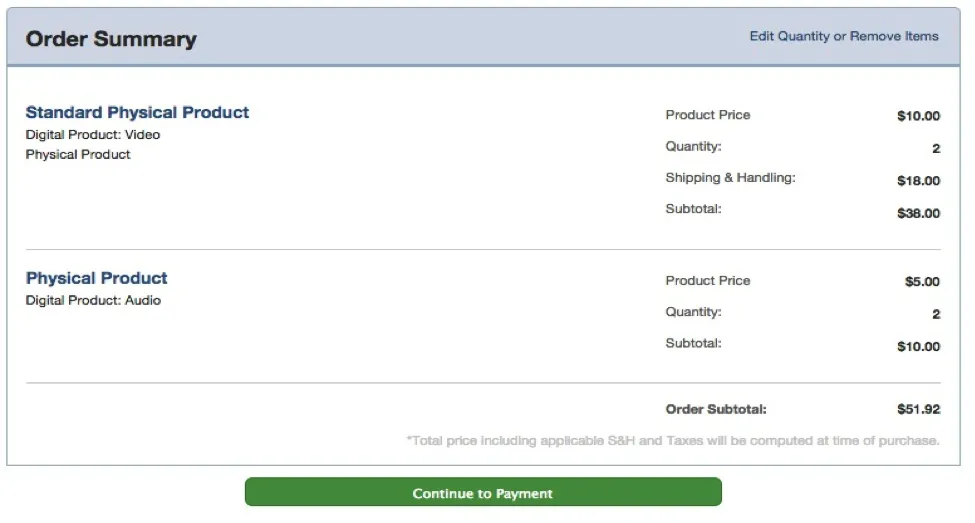Select the $38.00 subtotal amount

coord(918,213)
